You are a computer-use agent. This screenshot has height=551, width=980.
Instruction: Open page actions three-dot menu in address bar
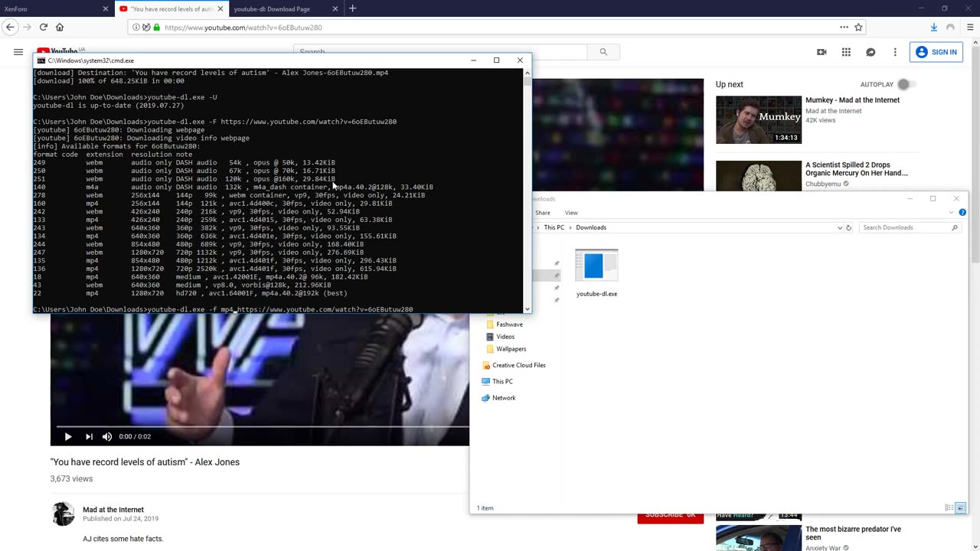coord(844,27)
